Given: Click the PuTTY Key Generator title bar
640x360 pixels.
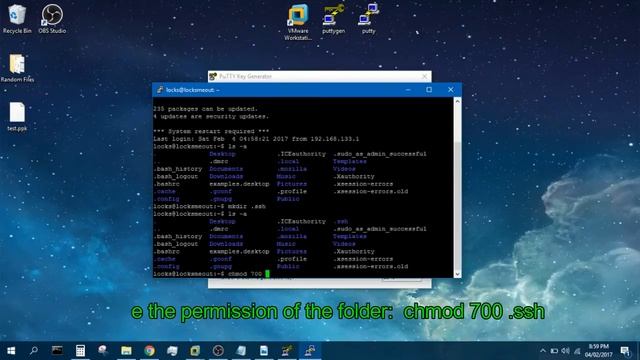Looking at the screenshot, I should click(x=320, y=76).
